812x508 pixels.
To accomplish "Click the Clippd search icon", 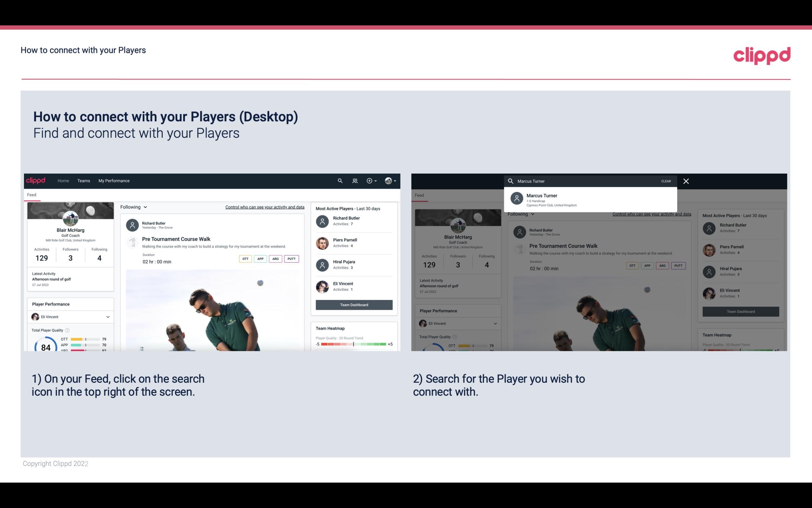I will (340, 180).
